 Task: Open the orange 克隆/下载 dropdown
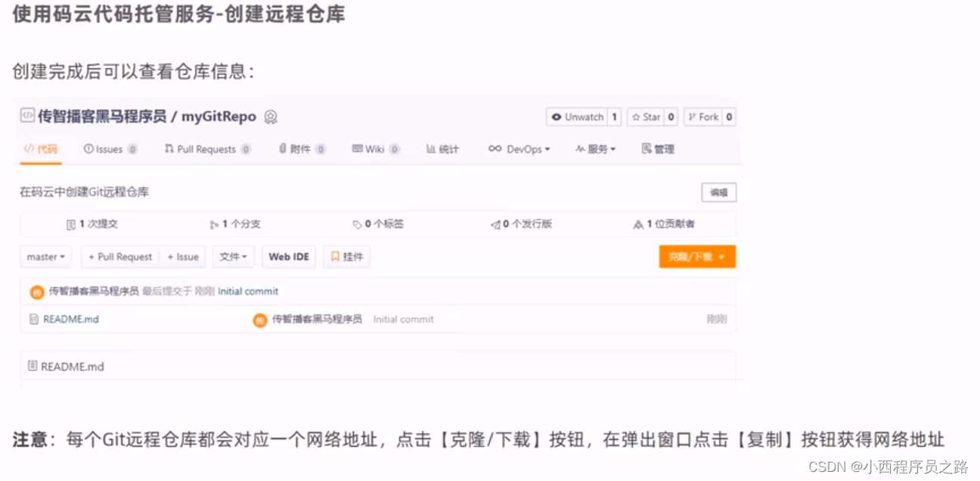pos(697,257)
